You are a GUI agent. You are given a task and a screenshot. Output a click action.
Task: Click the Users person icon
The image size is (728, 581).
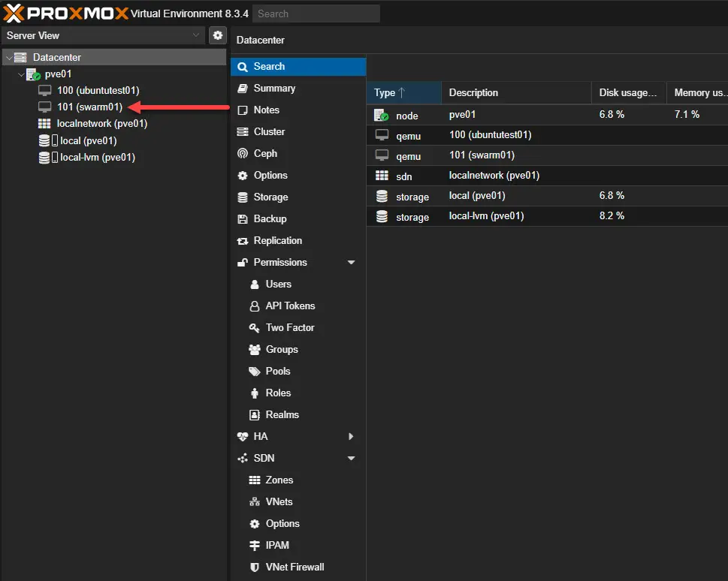point(255,284)
